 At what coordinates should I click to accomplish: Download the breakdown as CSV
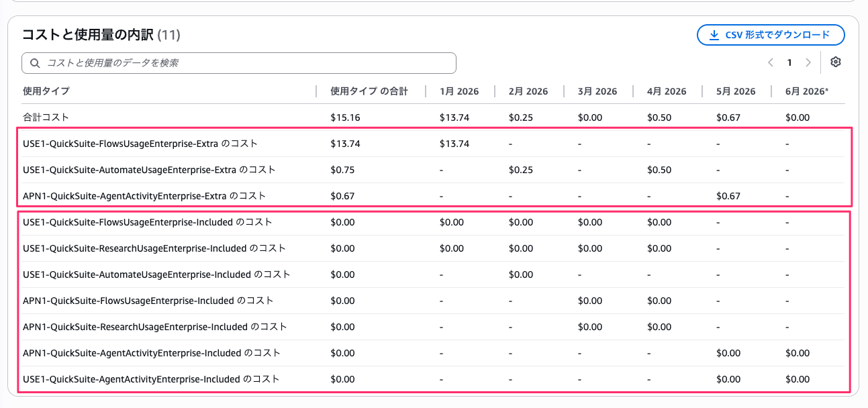771,35
